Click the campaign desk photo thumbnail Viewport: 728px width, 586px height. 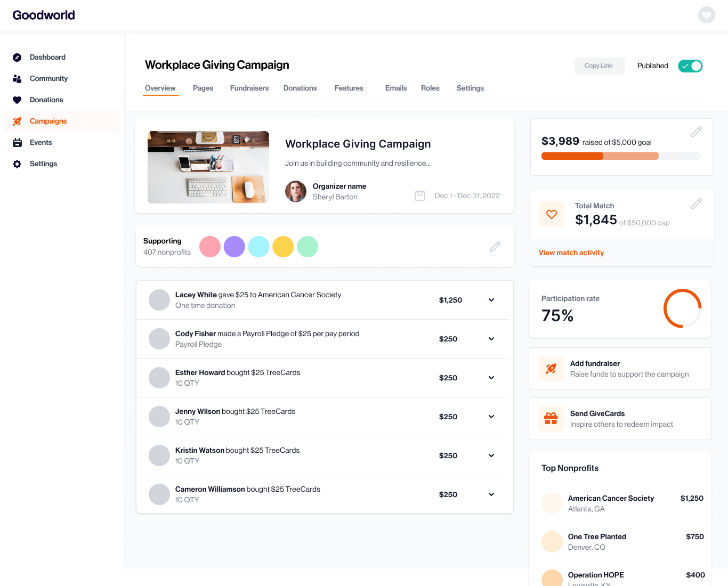click(x=208, y=167)
